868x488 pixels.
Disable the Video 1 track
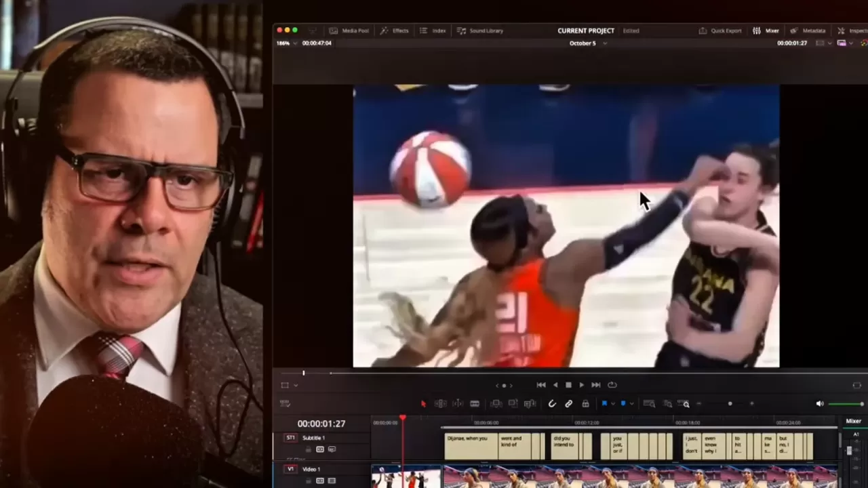(x=332, y=481)
